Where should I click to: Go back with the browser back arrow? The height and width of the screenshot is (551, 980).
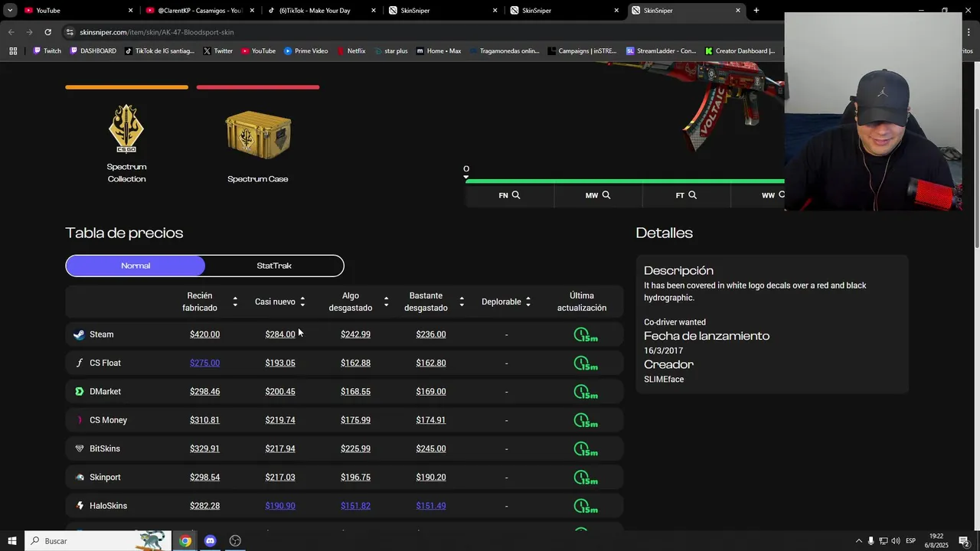pyautogui.click(x=11, y=32)
